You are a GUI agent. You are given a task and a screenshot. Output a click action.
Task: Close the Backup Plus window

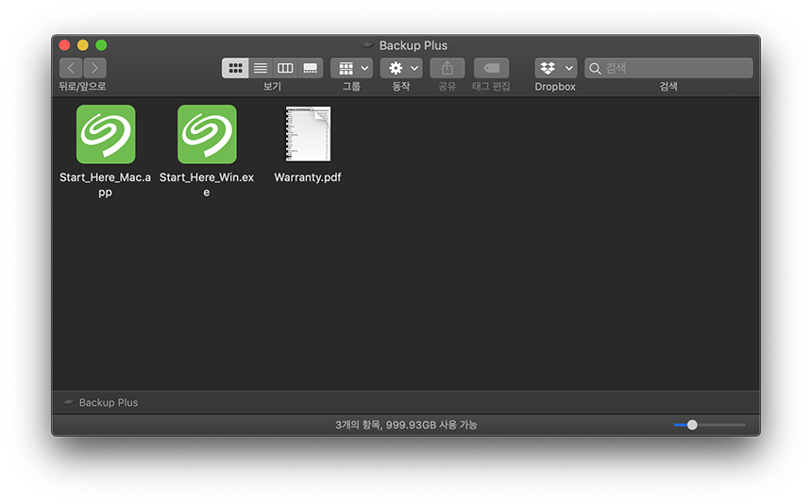pyautogui.click(x=65, y=45)
